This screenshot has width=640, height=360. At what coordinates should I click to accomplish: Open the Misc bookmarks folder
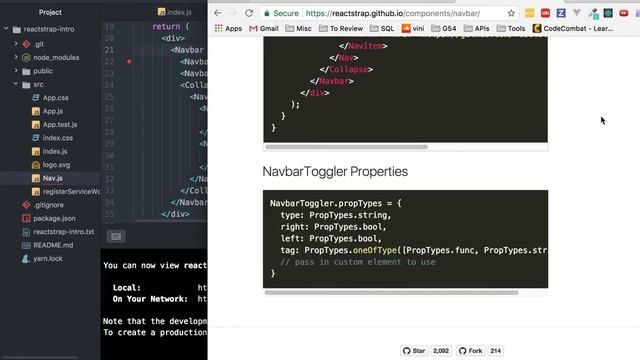point(298,29)
